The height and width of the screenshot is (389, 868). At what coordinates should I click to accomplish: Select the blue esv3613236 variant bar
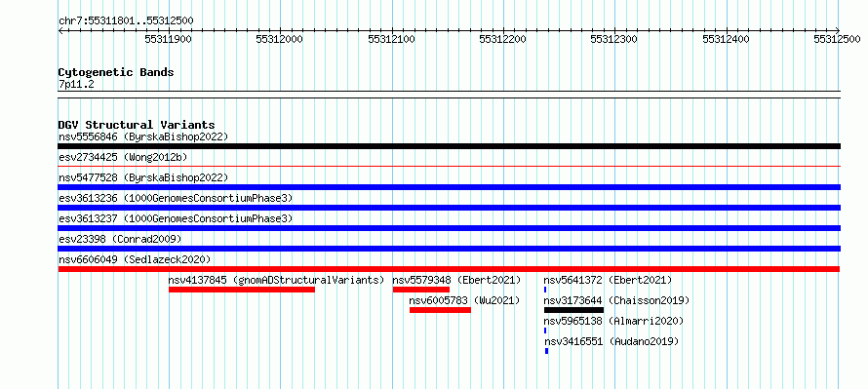(x=449, y=208)
